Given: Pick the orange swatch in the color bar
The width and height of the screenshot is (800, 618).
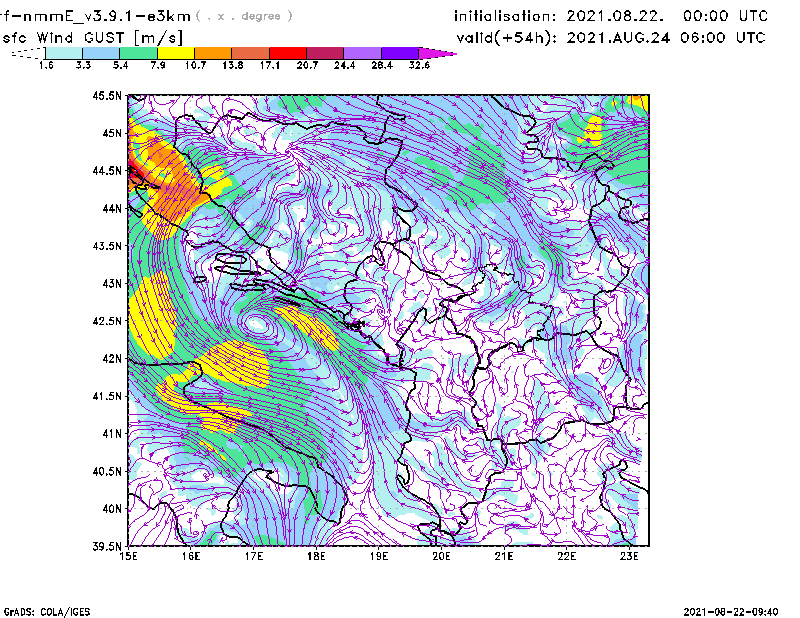Looking at the screenshot, I should [x=213, y=52].
